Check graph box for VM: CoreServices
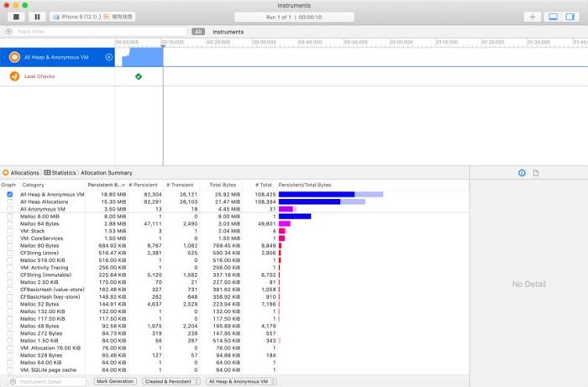 (x=10, y=238)
